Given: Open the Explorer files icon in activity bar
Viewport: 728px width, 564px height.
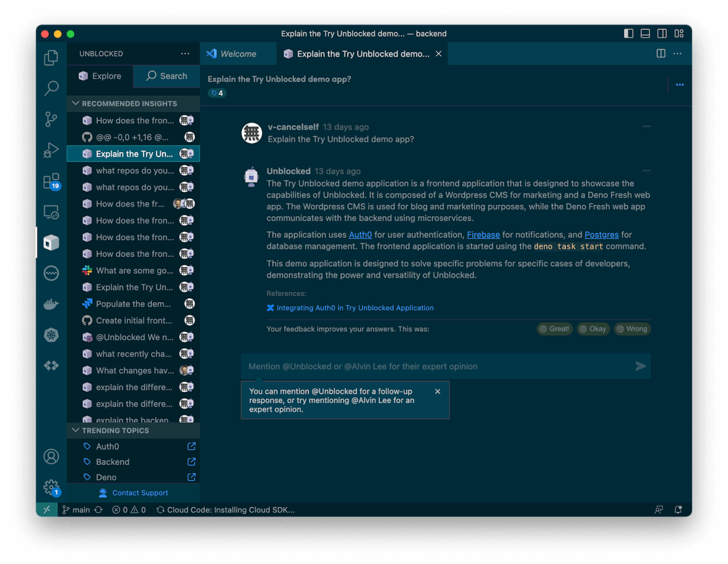Looking at the screenshot, I should [51, 58].
